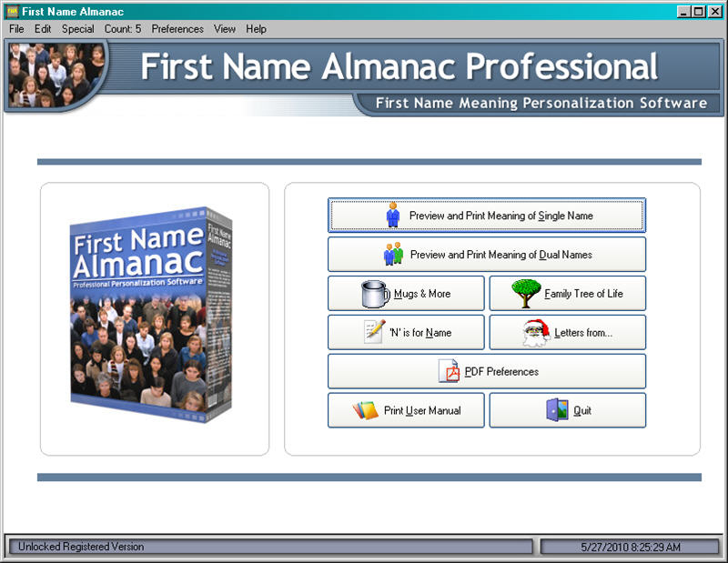This screenshot has height=563, width=728.
Task: Click the PDF document icon
Action: click(x=449, y=371)
